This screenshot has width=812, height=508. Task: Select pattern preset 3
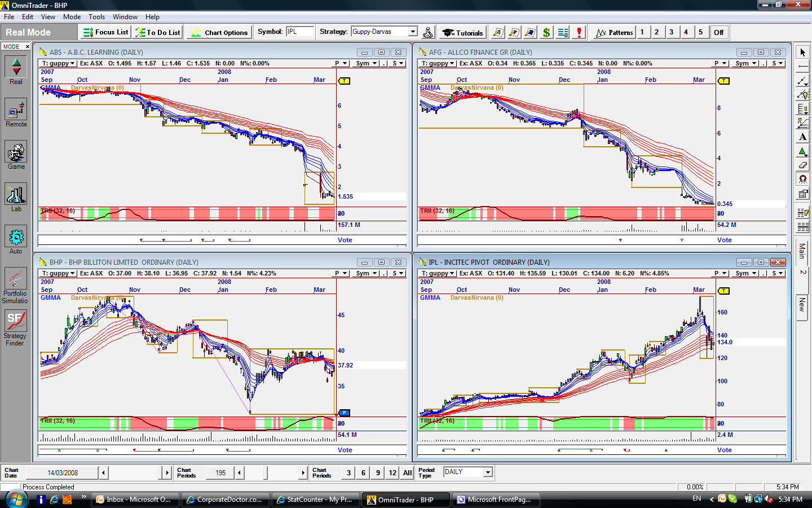pos(671,32)
